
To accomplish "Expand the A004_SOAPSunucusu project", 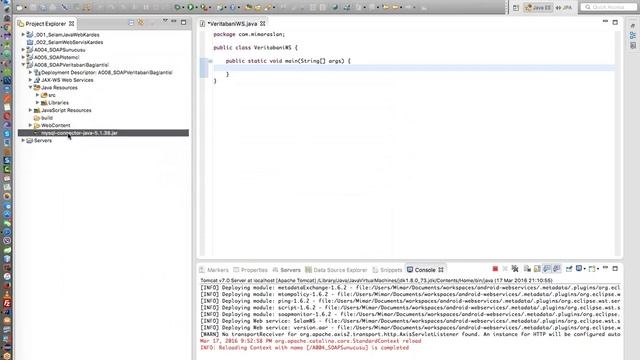I will tap(23, 50).
